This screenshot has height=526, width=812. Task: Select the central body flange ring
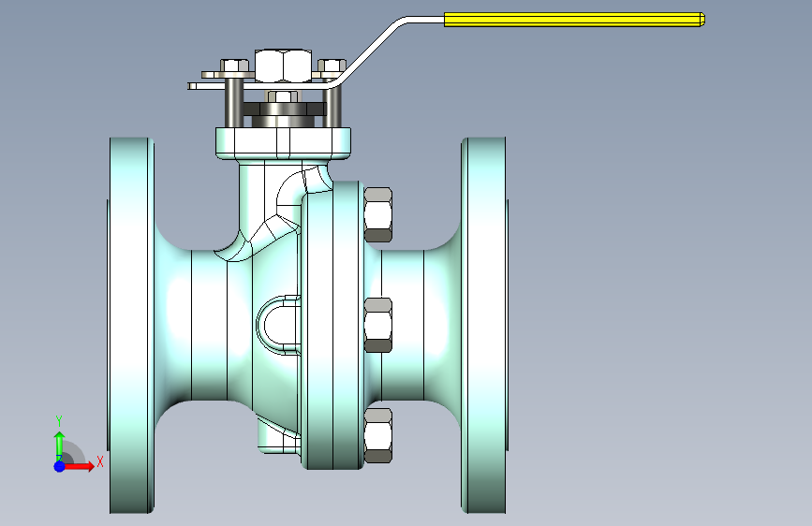tap(332, 325)
